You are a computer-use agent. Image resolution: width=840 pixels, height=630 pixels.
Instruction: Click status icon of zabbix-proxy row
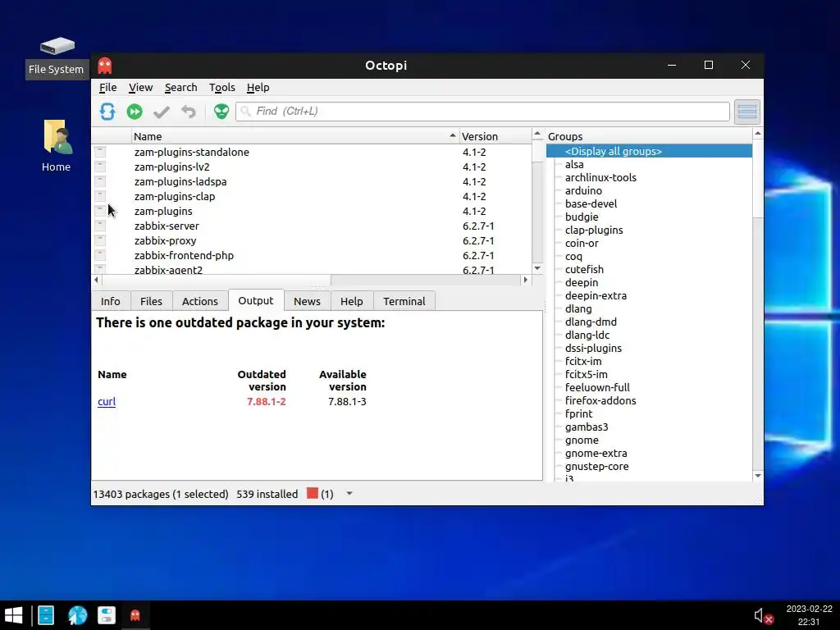click(x=100, y=240)
